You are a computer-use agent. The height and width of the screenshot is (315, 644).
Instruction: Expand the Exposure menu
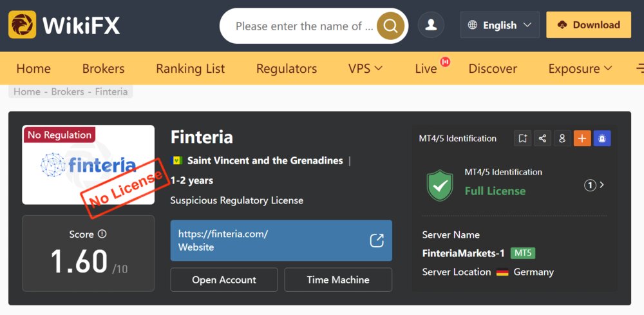click(x=580, y=68)
